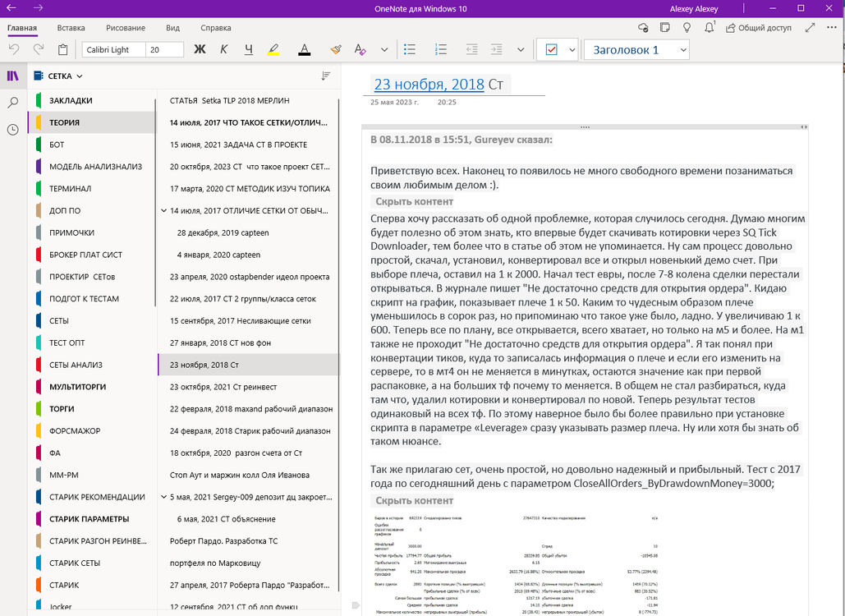Open page 15 сентября, 2017 Несливающие сетки
This screenshot has height=616, width=845.
point(249,320)
